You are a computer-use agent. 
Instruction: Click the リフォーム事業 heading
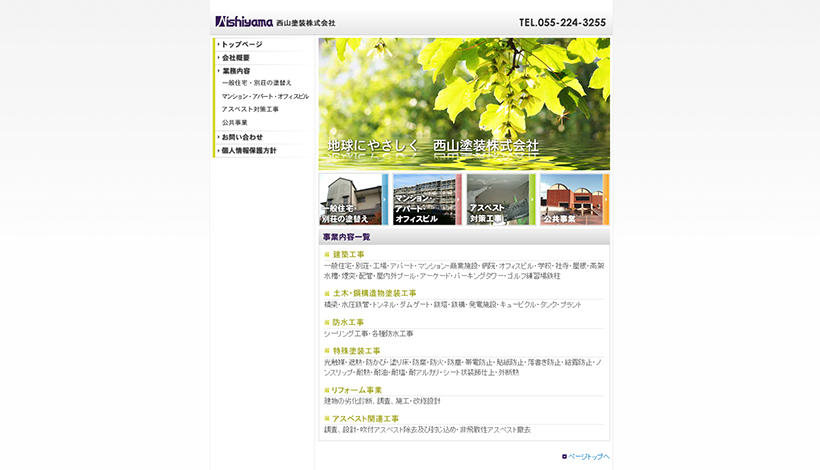tap(356, 390)
